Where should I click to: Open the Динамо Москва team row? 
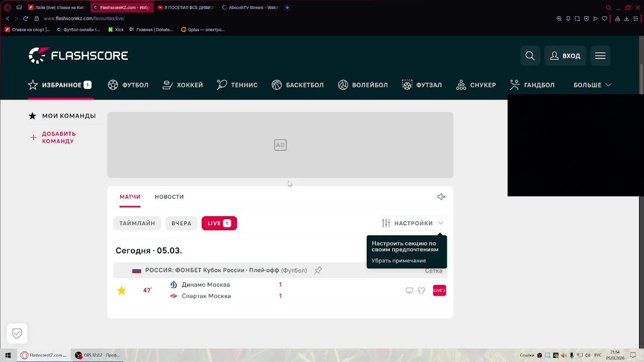click(x=206, y=285)
